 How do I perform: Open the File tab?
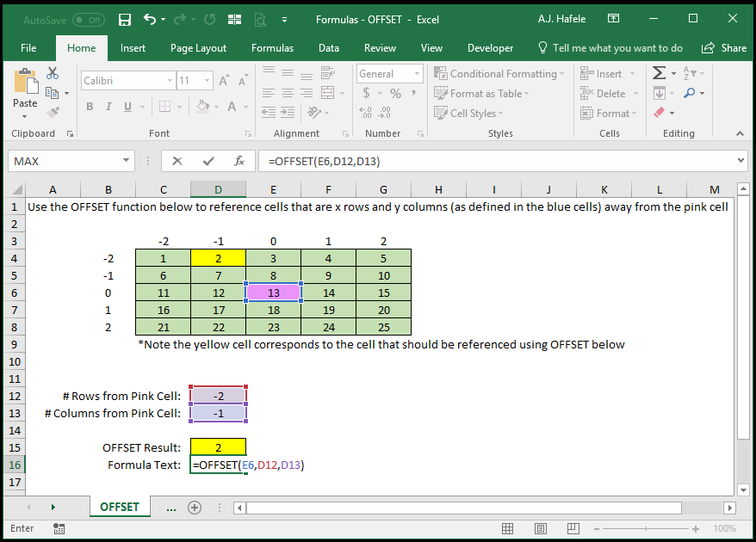click(28, 47)
